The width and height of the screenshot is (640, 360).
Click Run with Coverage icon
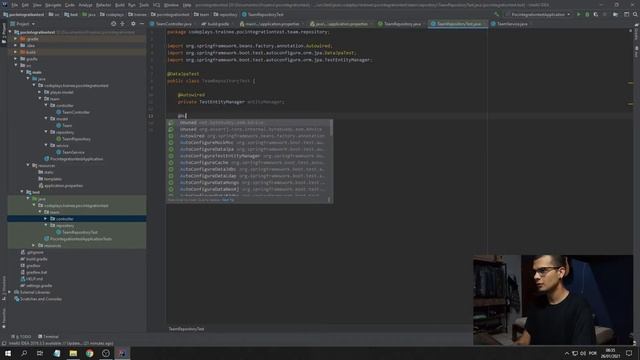click(596, 14)
